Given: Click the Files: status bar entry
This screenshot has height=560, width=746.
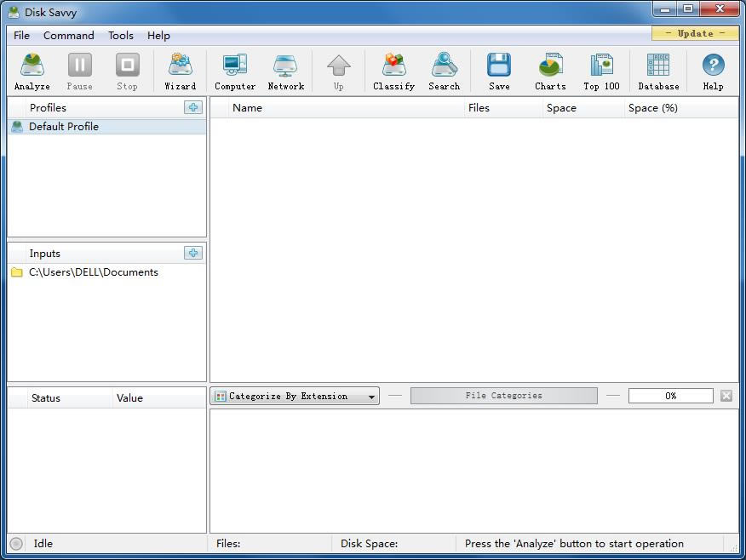Looking at the screenshot, I should point(228,543).
